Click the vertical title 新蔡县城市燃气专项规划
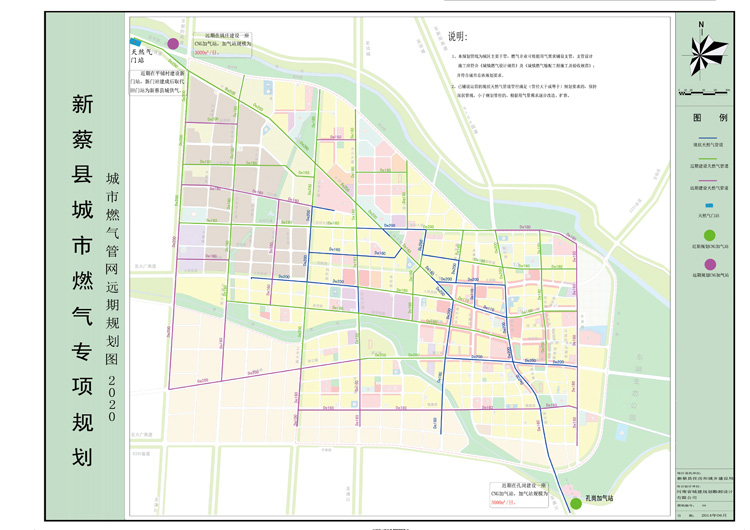Screen dimensions: 750x530 pyautogui.click(x=82, y=280)
